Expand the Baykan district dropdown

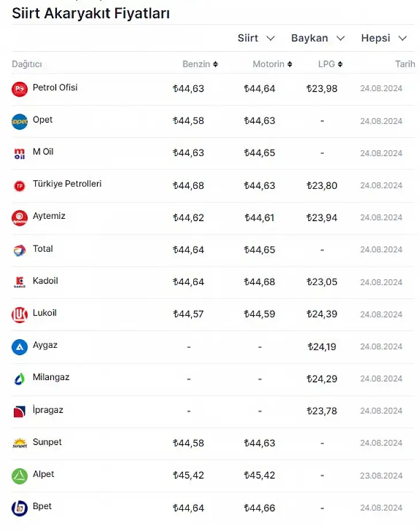(318, 38)
